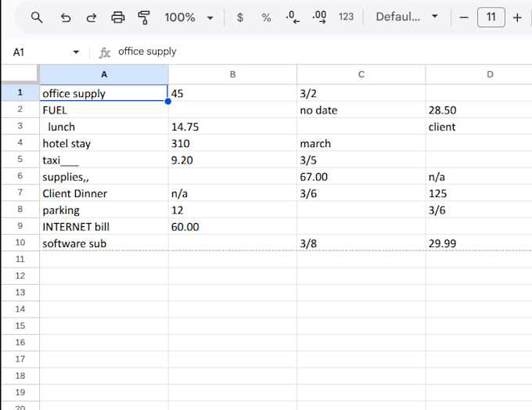Open the zoom 100% dropdown

click(189, 17)
